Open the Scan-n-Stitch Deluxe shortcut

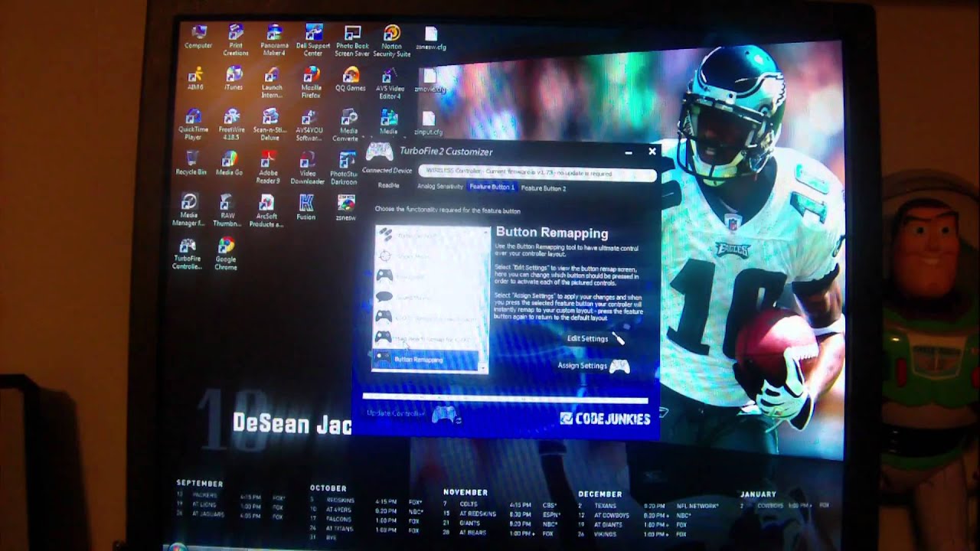(270, 125)
